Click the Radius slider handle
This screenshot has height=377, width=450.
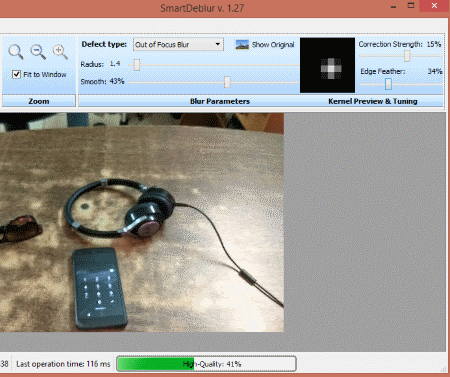(x=136, y=64)
